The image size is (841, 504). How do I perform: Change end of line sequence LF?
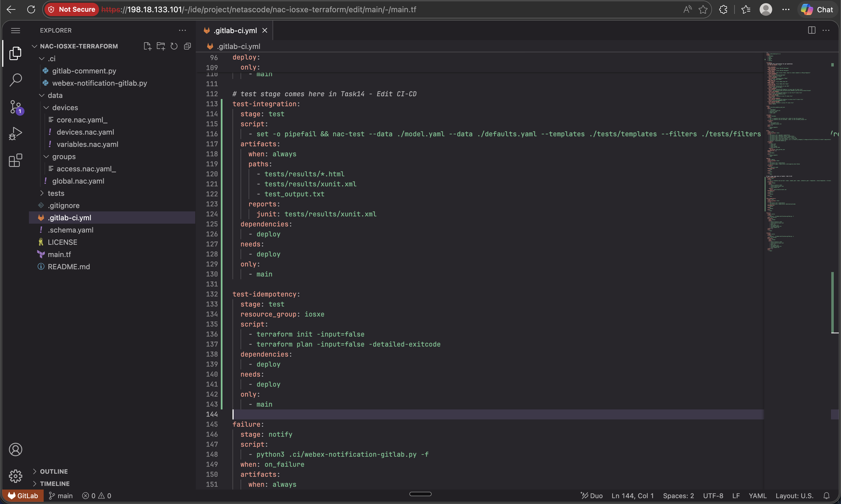[736, 496]
